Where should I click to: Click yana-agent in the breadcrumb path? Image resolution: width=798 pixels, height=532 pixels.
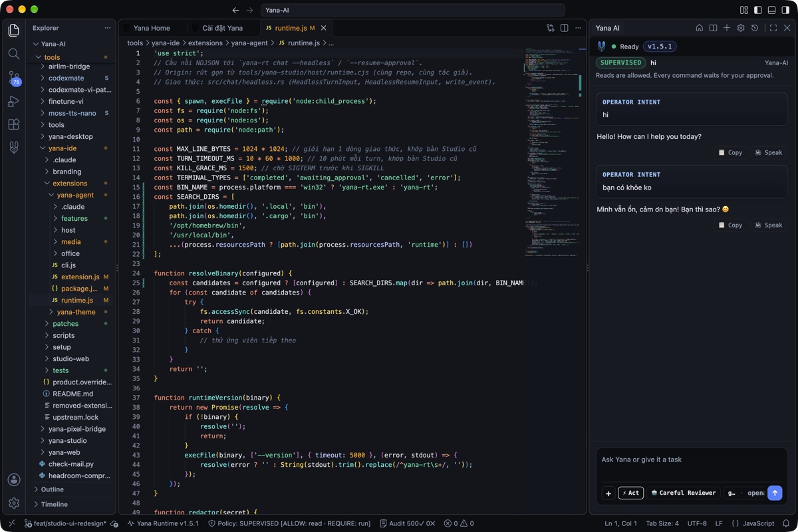point(249,43)
